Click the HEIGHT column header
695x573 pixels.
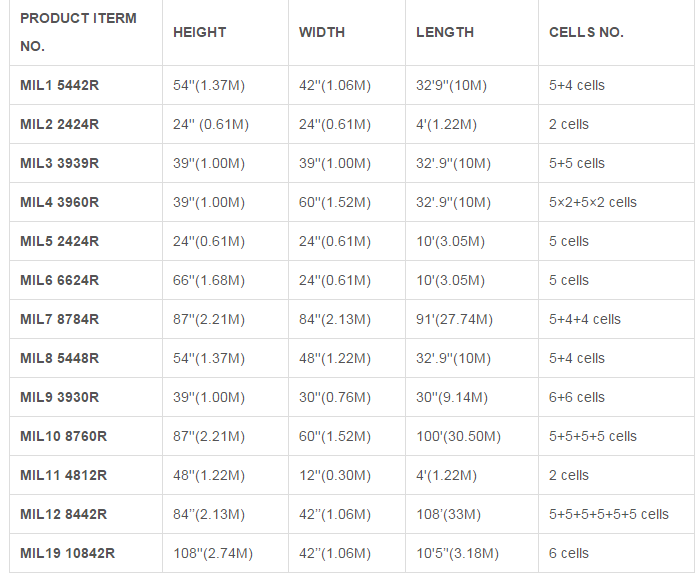pyautogui.click(x=200, y=32)
